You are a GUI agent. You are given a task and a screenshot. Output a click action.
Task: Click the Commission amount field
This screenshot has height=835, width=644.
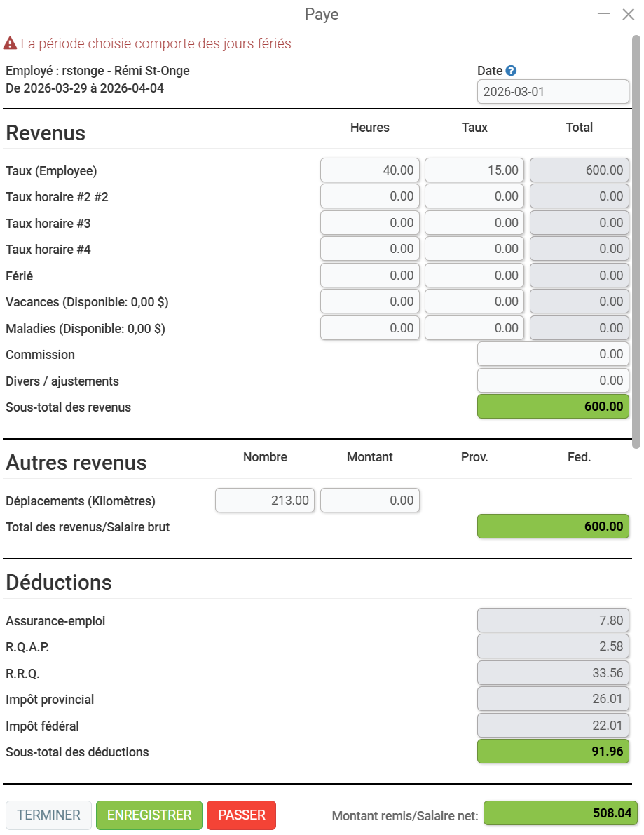click(x=553, y=354)
